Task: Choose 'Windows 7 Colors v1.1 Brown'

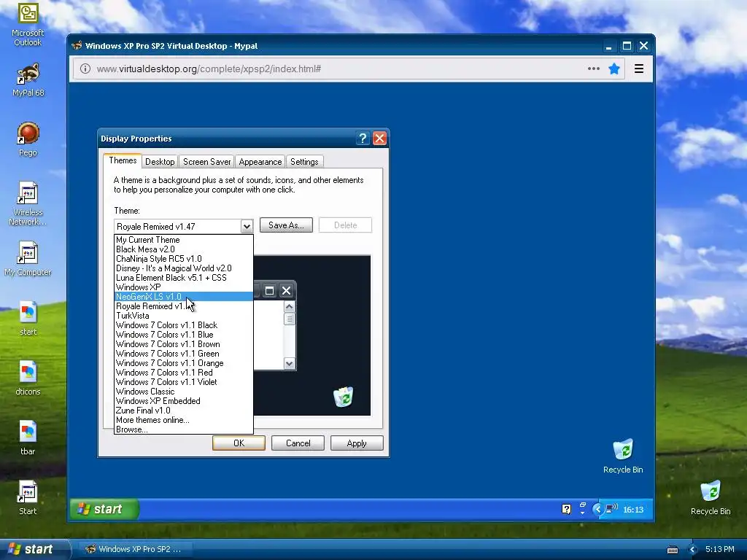Action: (183, 344)
